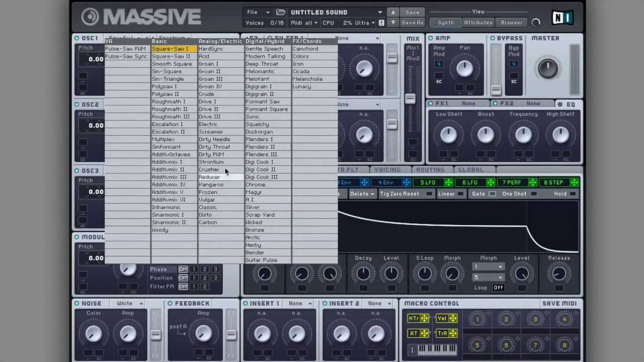Toggle the Noise section on/off
The image size is (644, 362).
(x=77, y=304)
